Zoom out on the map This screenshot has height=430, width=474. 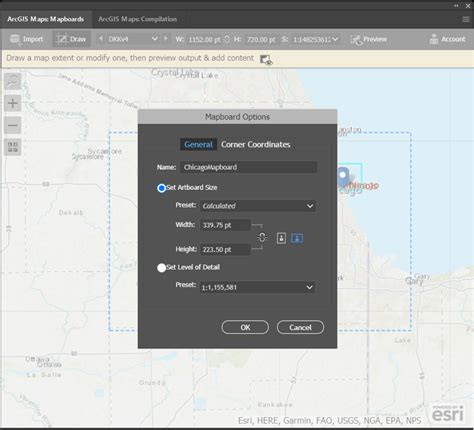[13, 125]
